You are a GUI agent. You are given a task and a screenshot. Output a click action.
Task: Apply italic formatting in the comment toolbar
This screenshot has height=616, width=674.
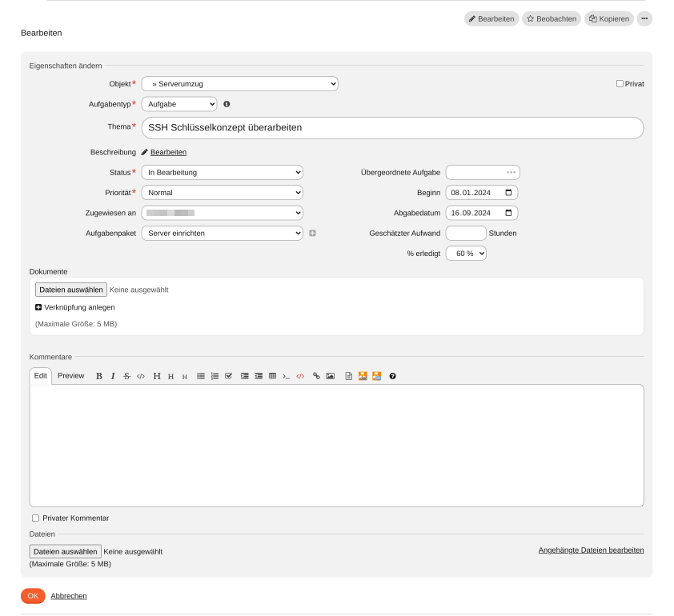click(x=113, y=376)
